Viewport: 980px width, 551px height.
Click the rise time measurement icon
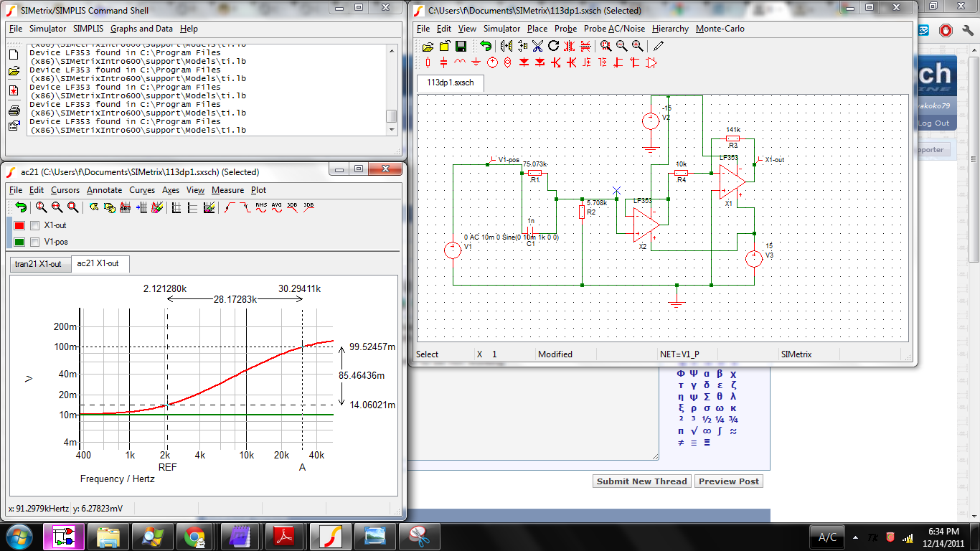click(230, 207)
